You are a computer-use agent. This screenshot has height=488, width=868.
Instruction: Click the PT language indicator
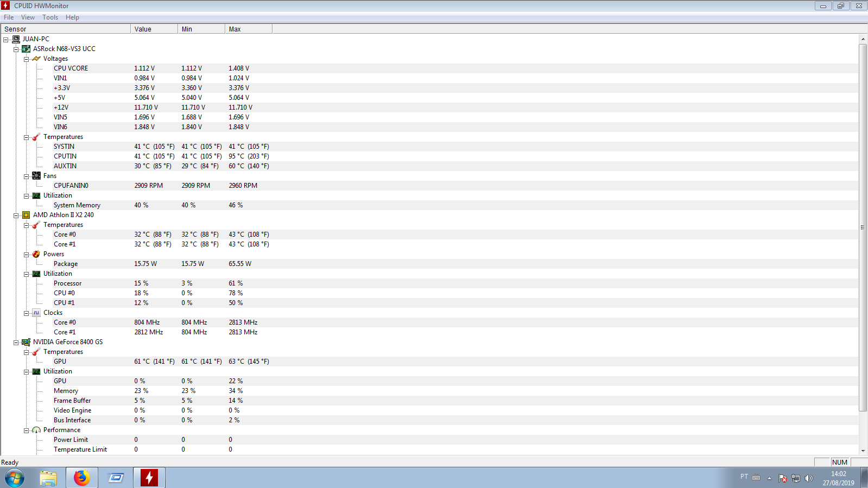(x=744, y=477)
